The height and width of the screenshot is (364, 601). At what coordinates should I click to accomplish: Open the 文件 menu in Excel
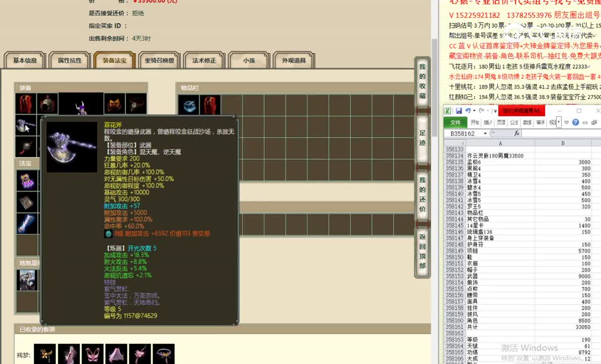click(x=456, y=122)
